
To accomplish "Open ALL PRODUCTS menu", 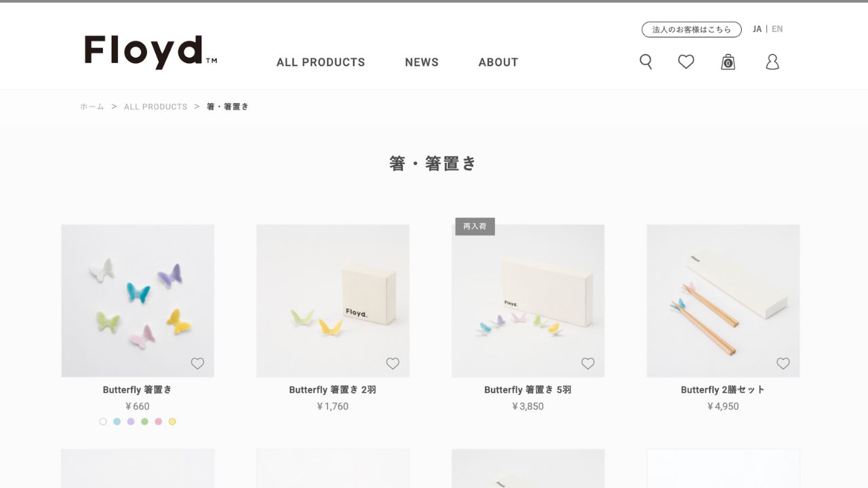I will [321, 62].
